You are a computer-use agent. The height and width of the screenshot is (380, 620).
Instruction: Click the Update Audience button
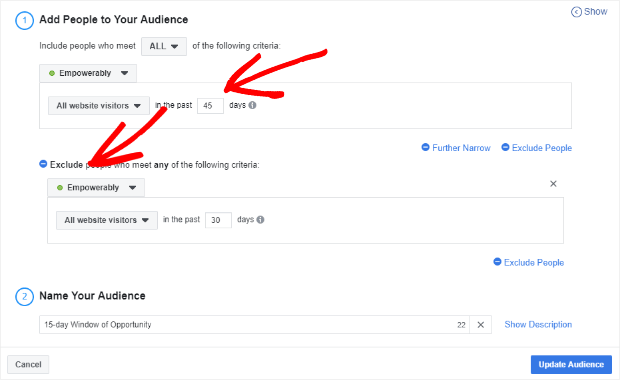(571, 364)
